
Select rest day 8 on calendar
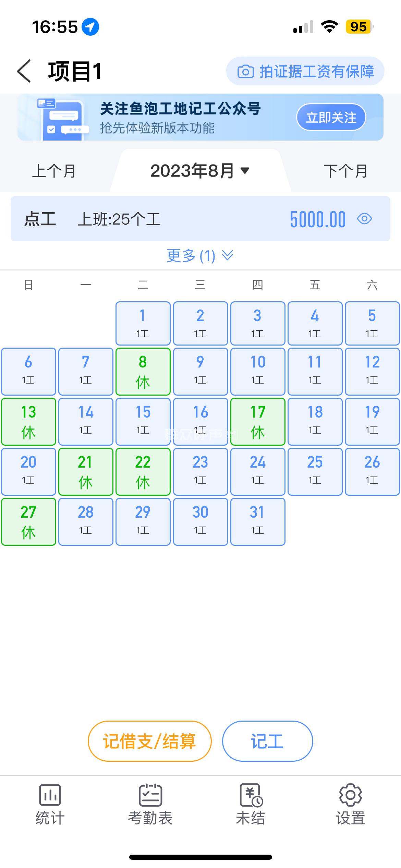(x=143, y=372)
